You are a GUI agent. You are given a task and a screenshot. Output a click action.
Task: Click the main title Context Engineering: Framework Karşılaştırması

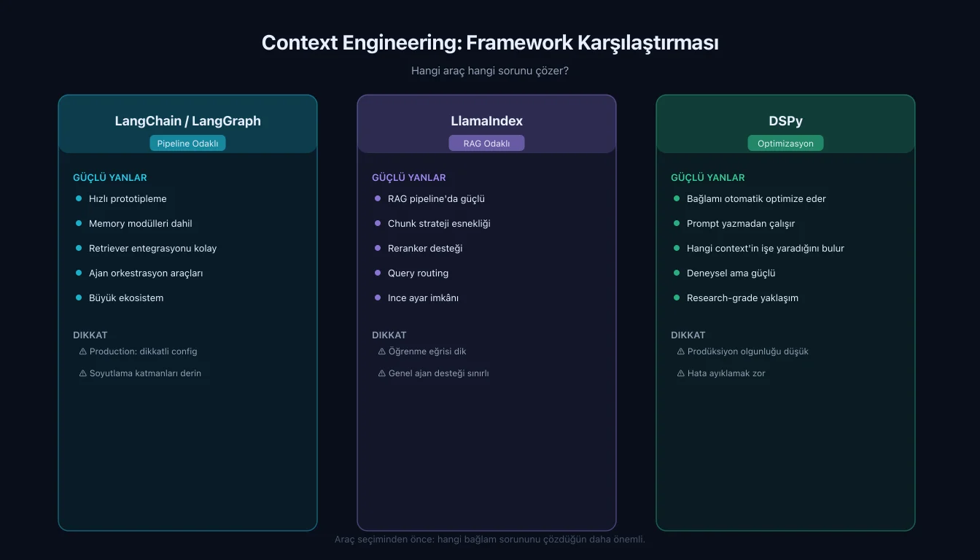tap(490, 43)
